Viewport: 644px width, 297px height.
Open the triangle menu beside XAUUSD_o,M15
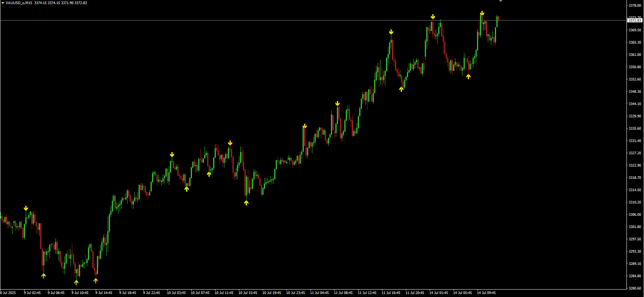(3, 3)
